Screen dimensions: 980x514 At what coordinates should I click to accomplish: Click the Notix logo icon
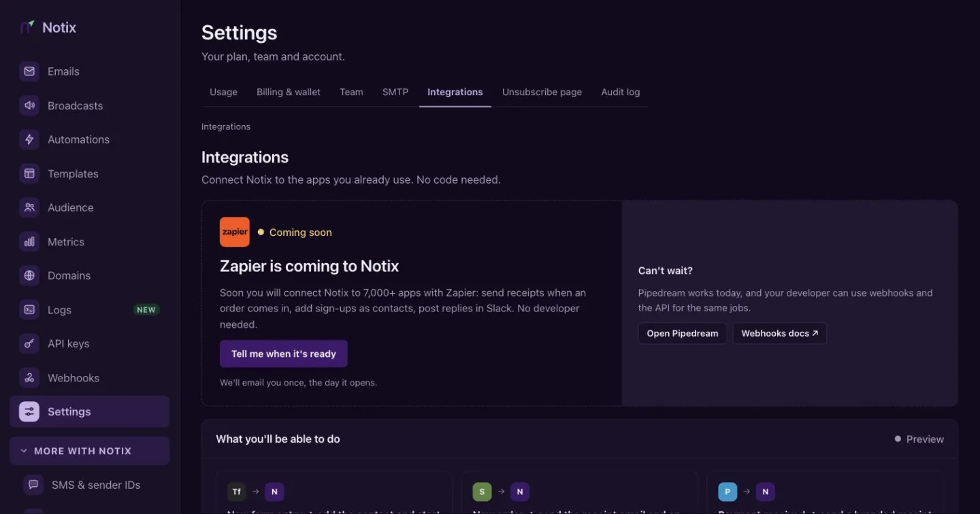(27, 27)
